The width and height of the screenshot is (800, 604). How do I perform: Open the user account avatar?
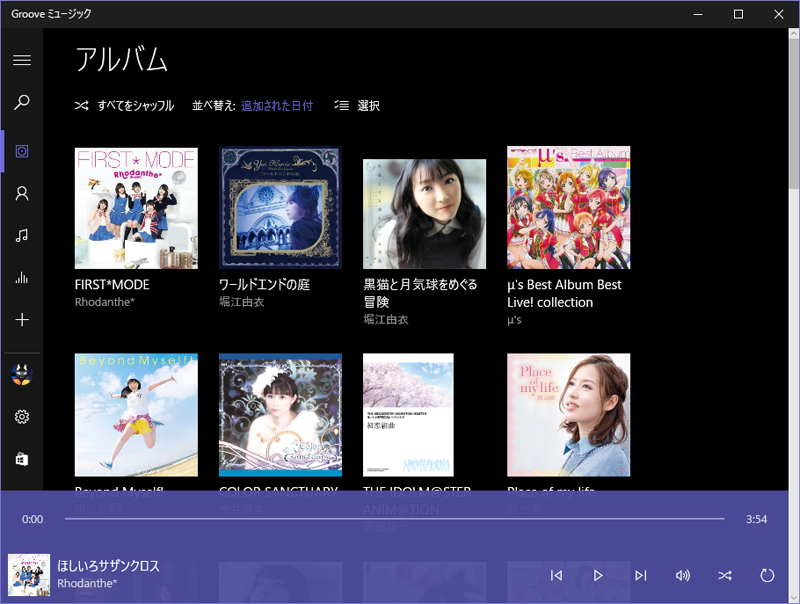click(x=22, y=374)
